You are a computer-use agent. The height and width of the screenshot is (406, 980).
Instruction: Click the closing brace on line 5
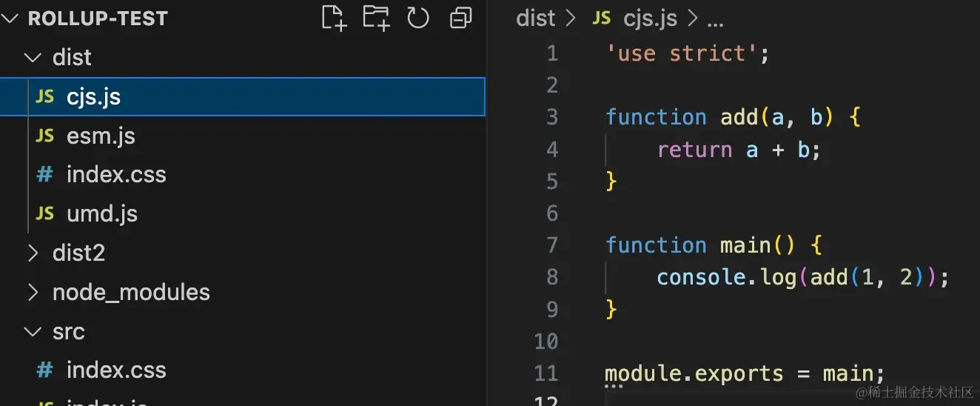[611, 182]
